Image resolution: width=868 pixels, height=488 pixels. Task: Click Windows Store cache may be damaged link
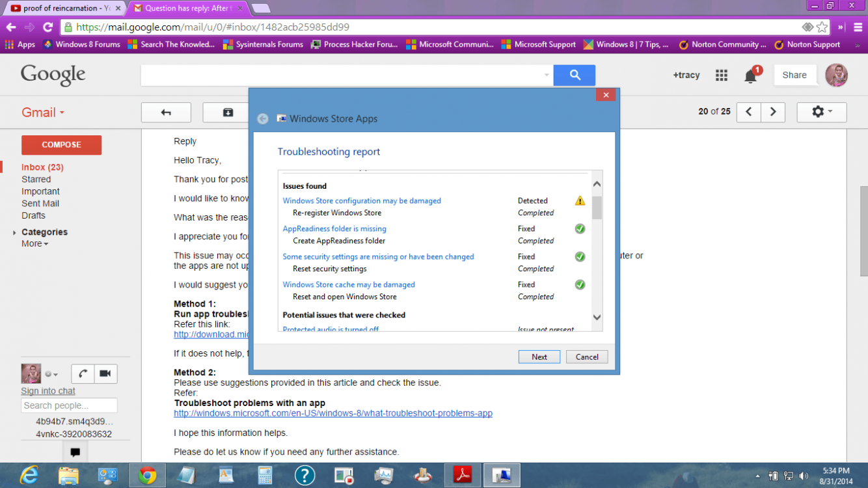349,284
